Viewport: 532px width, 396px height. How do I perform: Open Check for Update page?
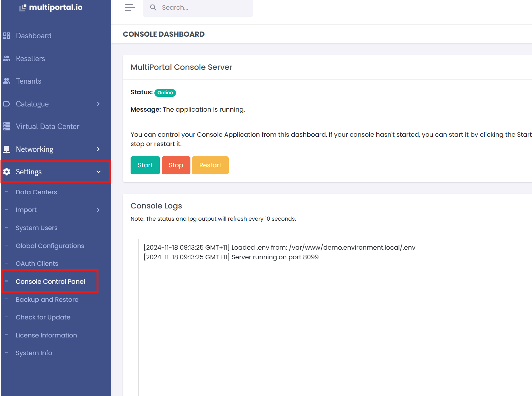(x=43, y=317)
